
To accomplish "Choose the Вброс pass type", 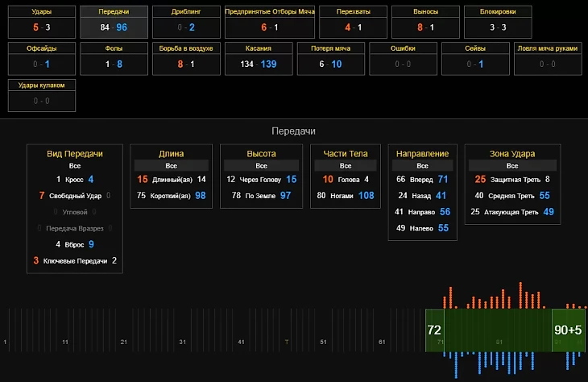I will point(75,244).
